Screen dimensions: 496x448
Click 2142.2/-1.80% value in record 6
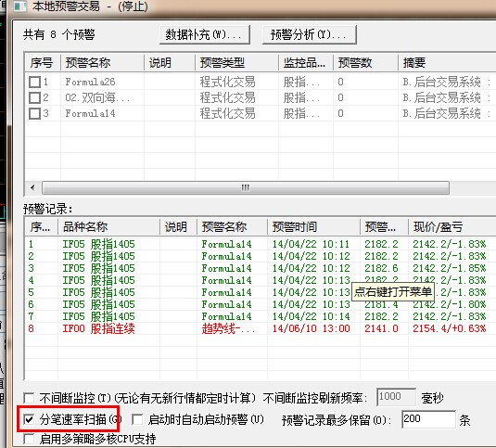tap(450, 304)
